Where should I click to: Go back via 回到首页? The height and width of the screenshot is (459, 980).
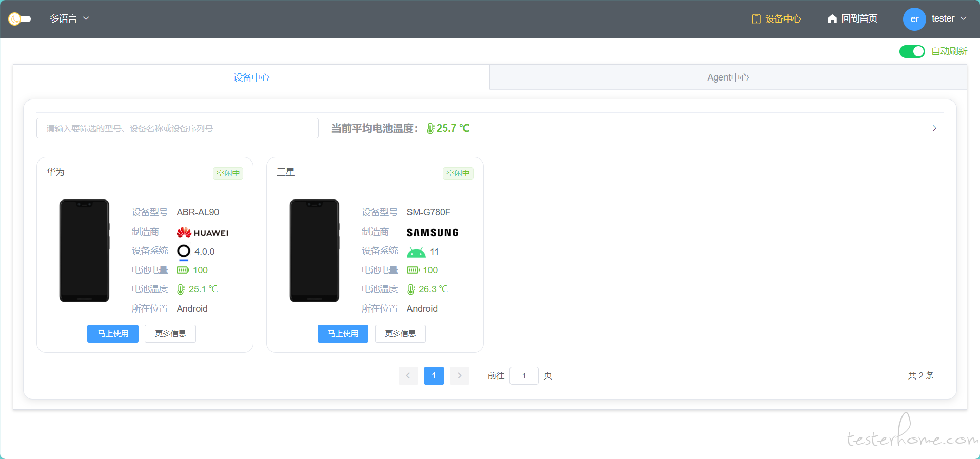852,19
